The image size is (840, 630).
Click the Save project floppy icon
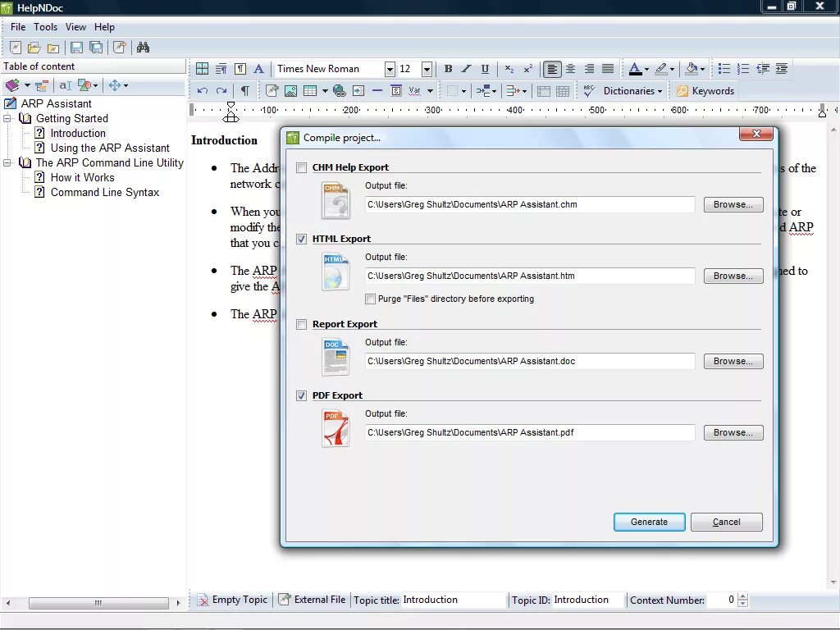[76, 47]
